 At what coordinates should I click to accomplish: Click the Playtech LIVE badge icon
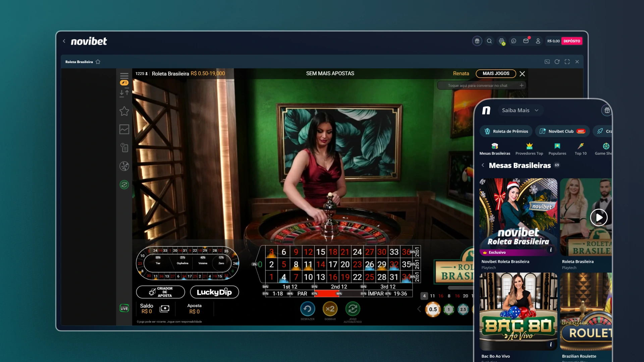coord(124,308)
